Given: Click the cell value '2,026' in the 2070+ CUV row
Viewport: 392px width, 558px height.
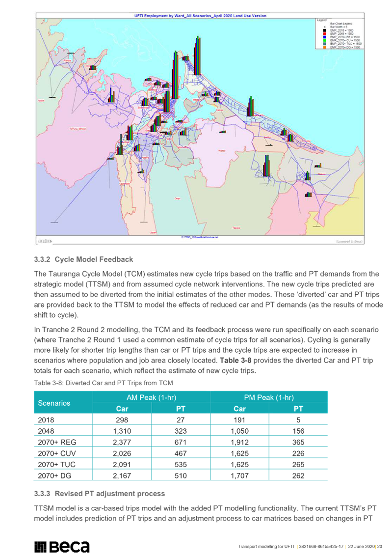Looking at the screenshot, I should [x=122, y=453].
